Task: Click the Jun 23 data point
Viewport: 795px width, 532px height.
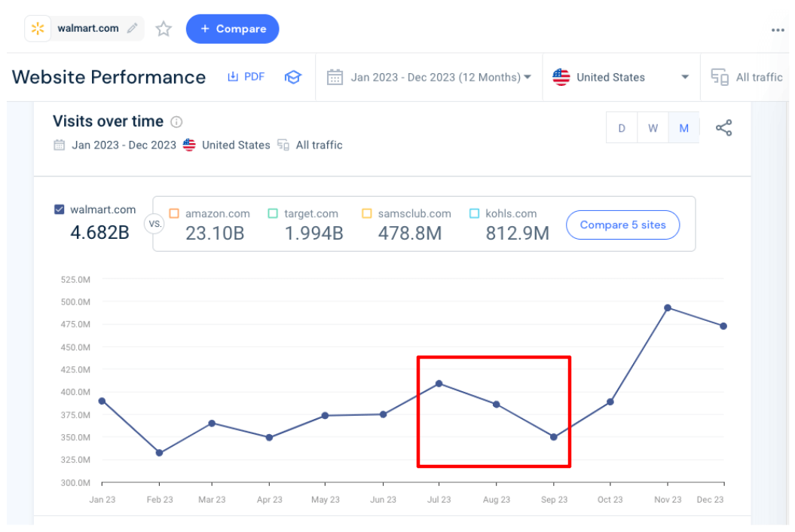Action: coord(384,414)
